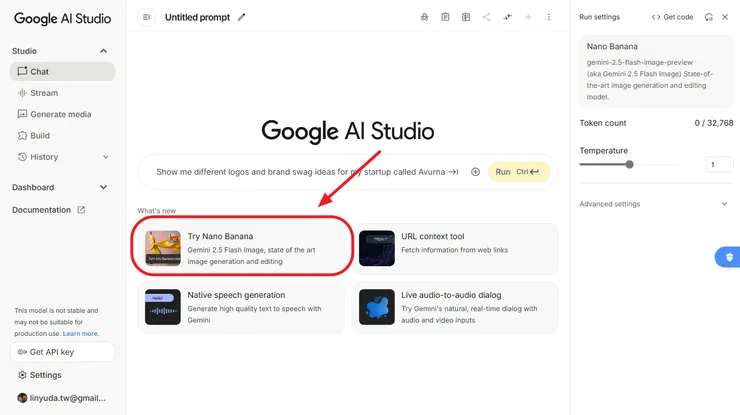
Task: Expand the History chevron
Action: [106, 157]
